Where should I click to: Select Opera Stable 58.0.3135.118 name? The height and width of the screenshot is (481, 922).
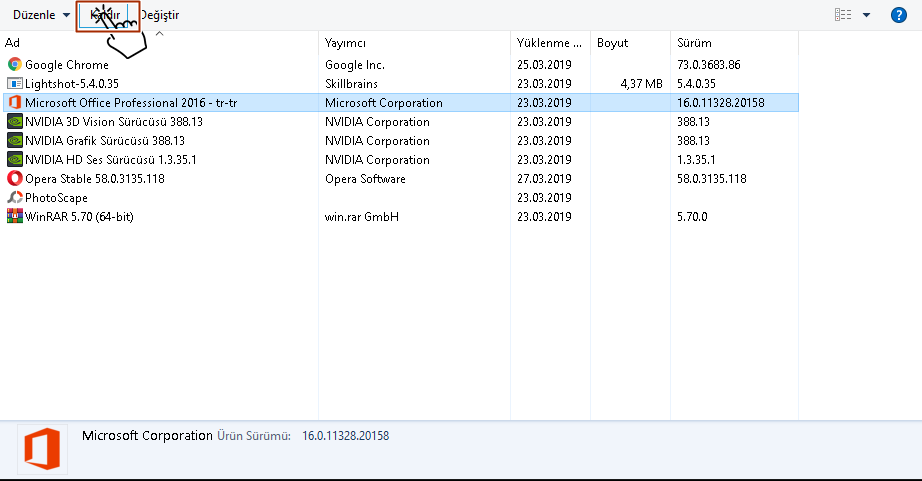tap(95, 179)
